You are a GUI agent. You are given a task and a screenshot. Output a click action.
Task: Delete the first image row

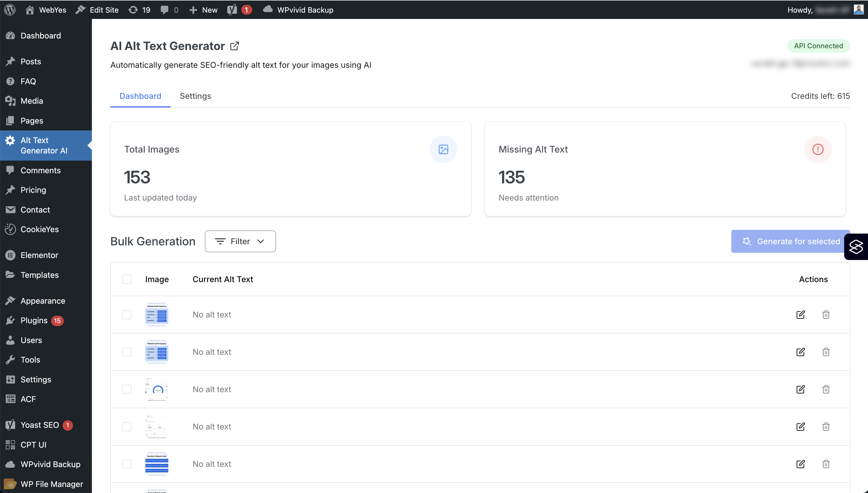[826, 315]
